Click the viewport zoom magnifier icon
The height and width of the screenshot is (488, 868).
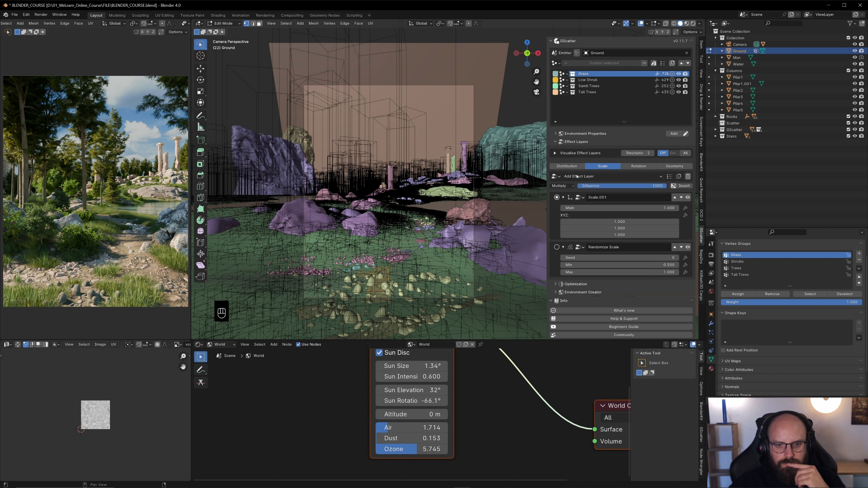[536, 72]
